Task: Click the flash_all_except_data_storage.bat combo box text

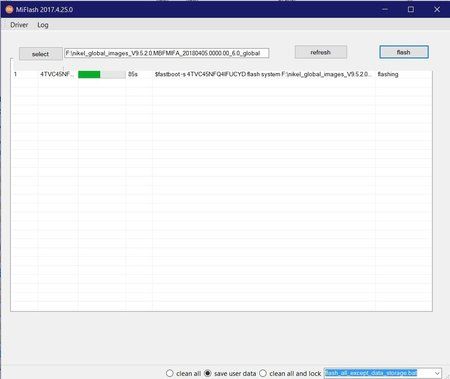Action: (371, 373)
